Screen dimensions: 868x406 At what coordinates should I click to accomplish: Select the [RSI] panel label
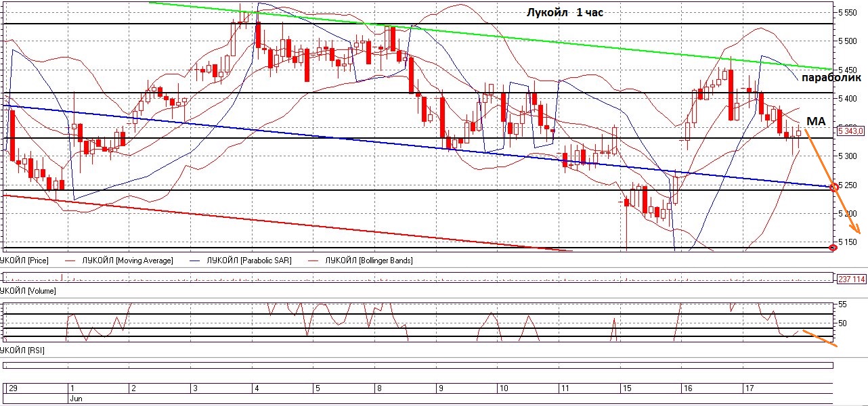(22, 352)
